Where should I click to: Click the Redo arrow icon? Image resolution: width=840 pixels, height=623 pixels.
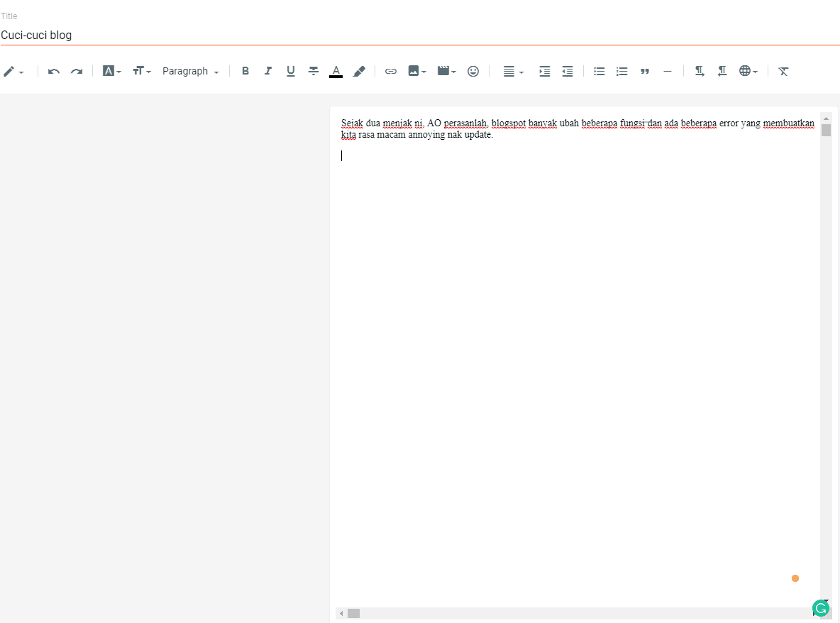click(x=77, y=71)
